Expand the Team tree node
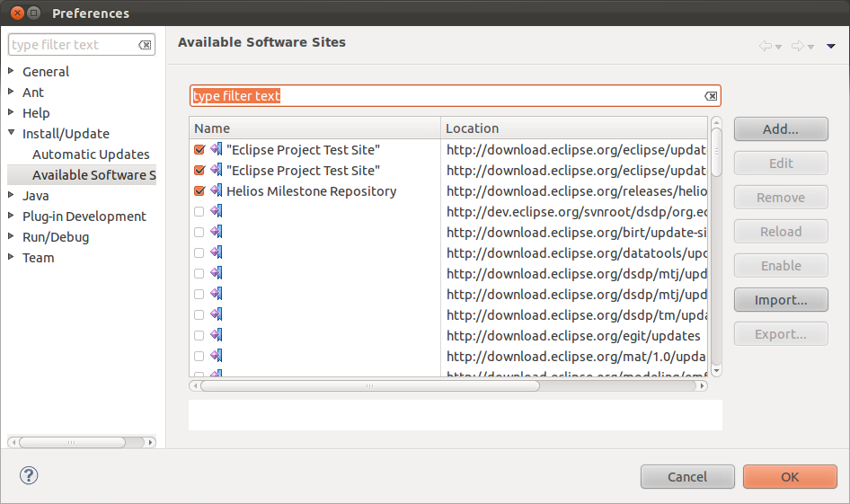 pos(11,257)
